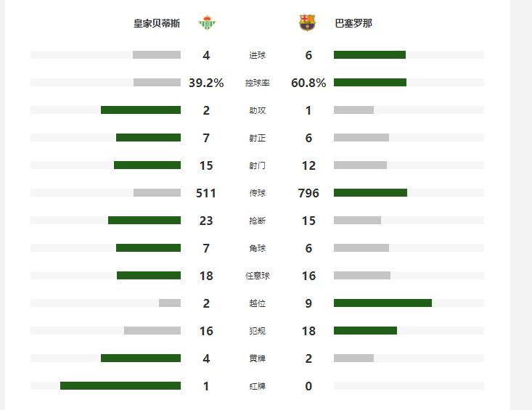Click the Barcelona team crest
This screenshot has width=532, height=410.
coord(308,23)
